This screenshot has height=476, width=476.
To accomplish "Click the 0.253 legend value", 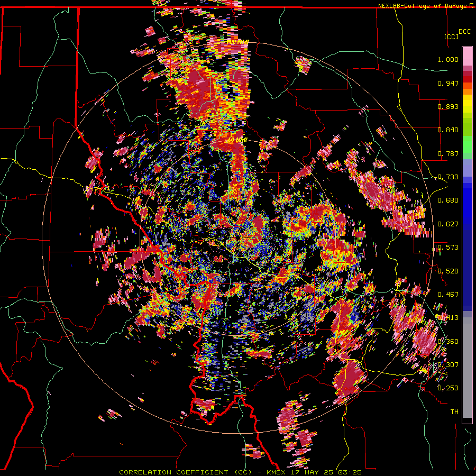I will click(x=448, y=388).
